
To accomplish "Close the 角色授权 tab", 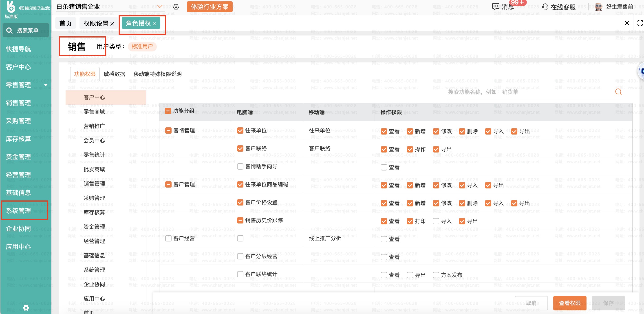I will (x=154, y=24).
